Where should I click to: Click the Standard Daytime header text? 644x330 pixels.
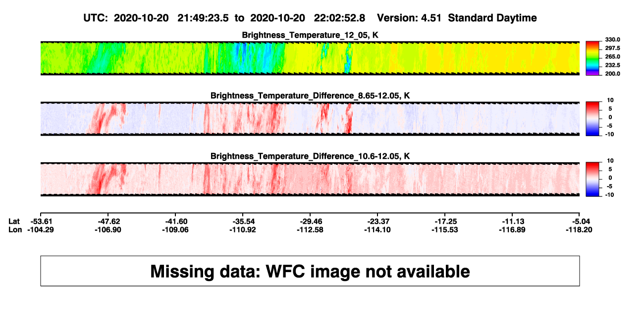click(x=492, y=18)
